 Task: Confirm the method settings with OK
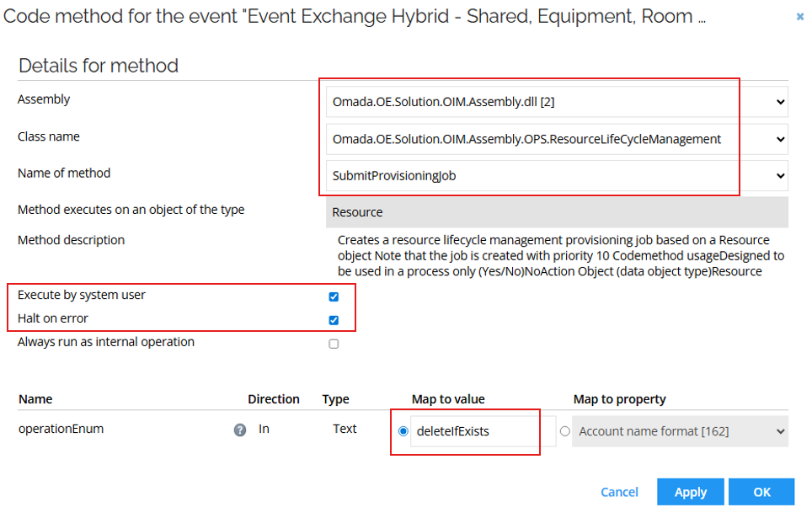coord(761,492)
